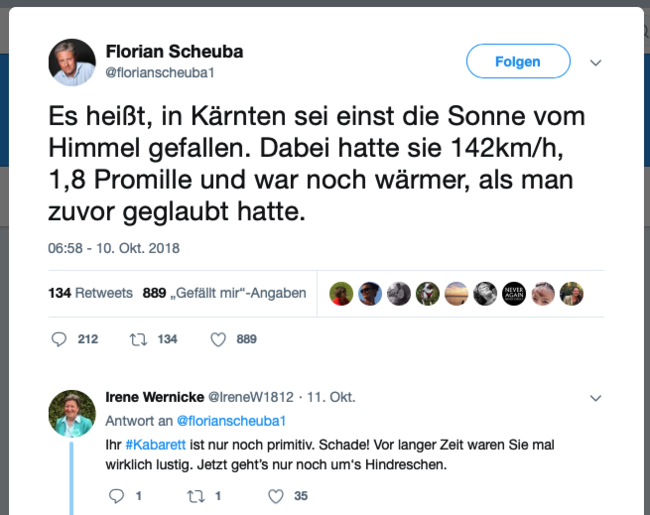
Task: Click the Folgen button
Action: pos(518,61)
